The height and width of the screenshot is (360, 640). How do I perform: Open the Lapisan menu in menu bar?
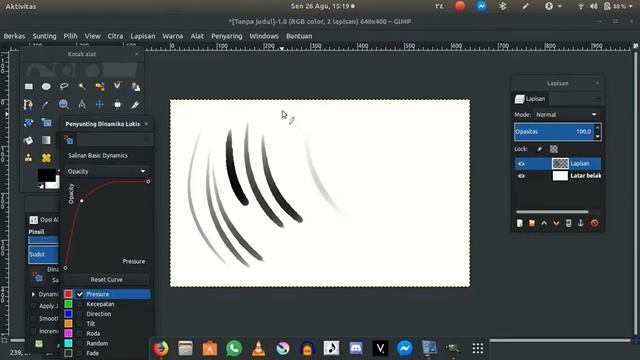(143, 36)
